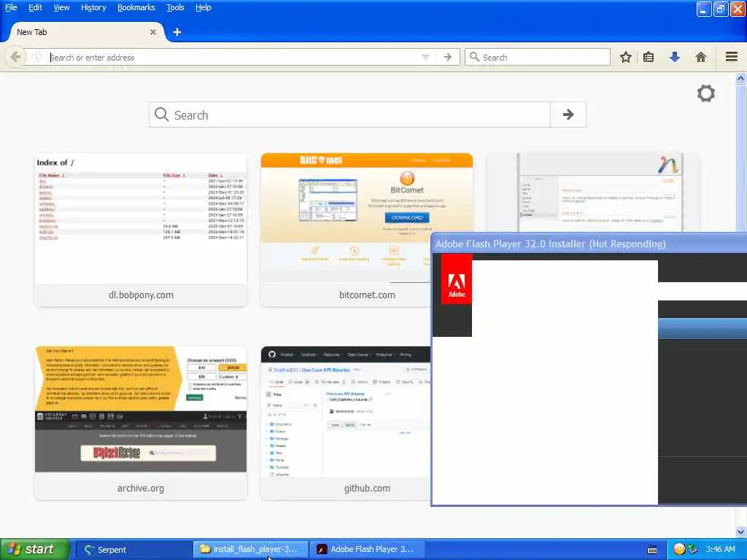Switch to Serpent taskbar button
Screen dimensions: 747x560
[133, 549]
